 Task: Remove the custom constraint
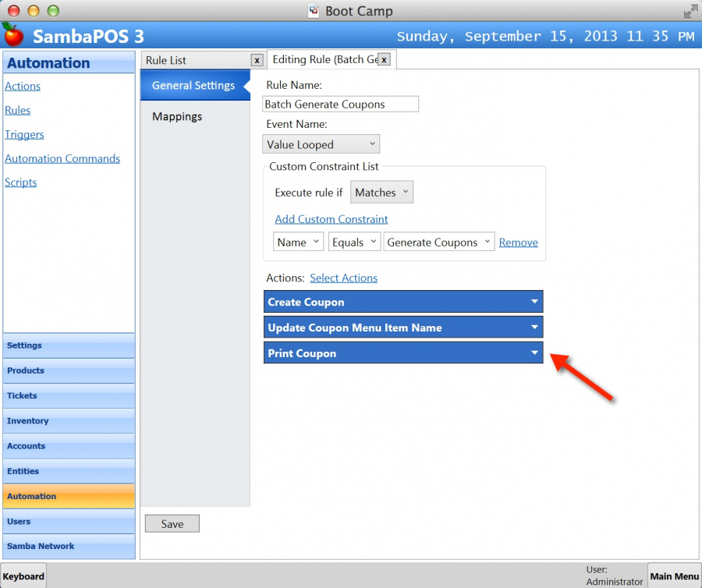[x=518, y=243]
